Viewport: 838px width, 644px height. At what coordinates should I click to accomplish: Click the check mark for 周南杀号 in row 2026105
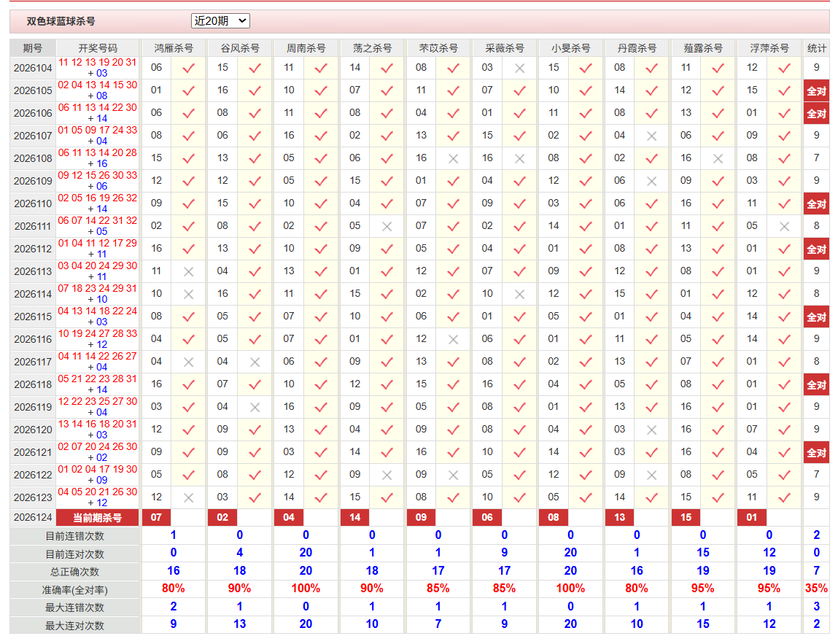(321, 91)
